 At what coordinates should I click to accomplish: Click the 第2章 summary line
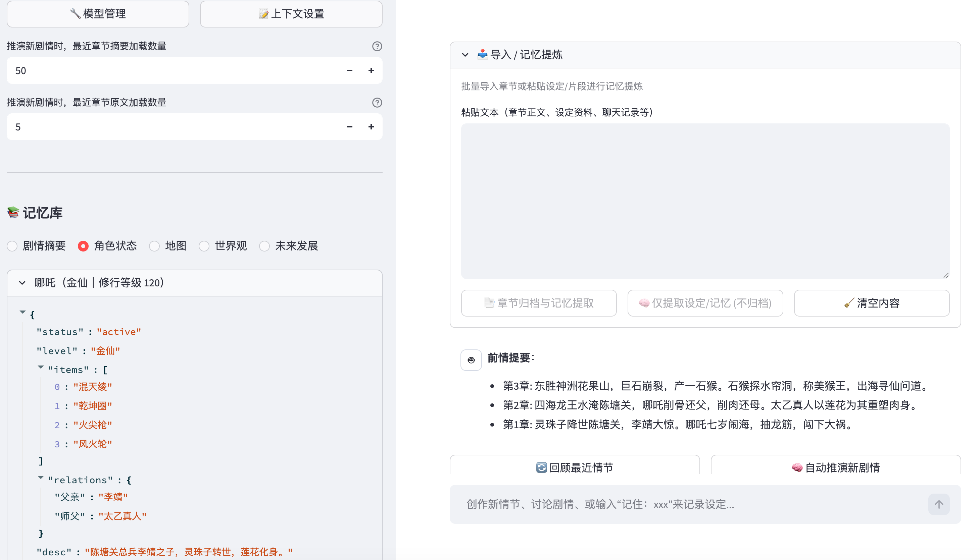click(x=711, y=405)
